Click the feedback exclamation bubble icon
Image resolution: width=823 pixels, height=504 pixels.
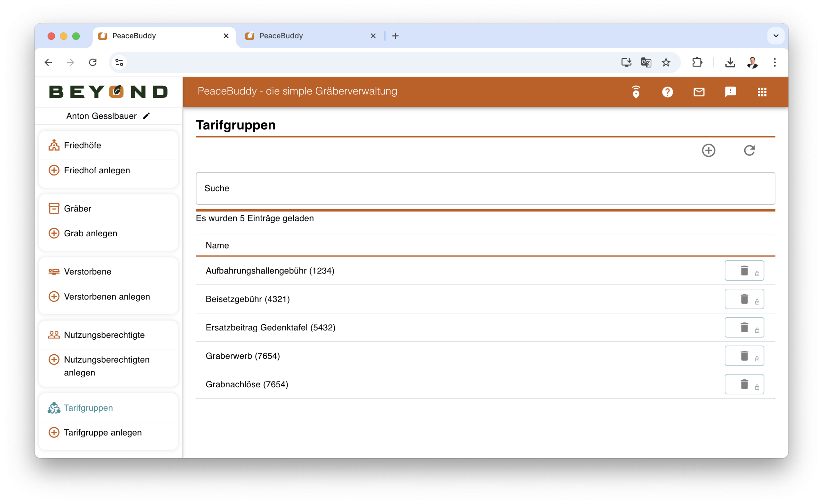pyautogui.click(x=730, y=92)
